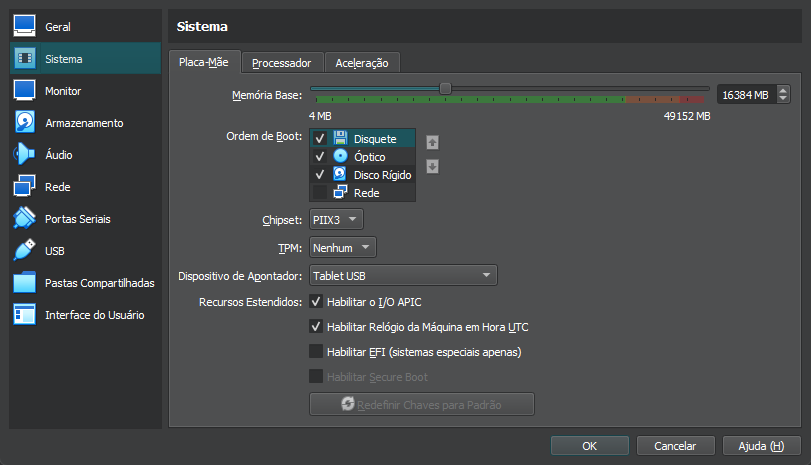The image size is (811, 465).
Task: Expand Dispositivo de Apontador Tablet USB dropdown
Action: (403, 275)
